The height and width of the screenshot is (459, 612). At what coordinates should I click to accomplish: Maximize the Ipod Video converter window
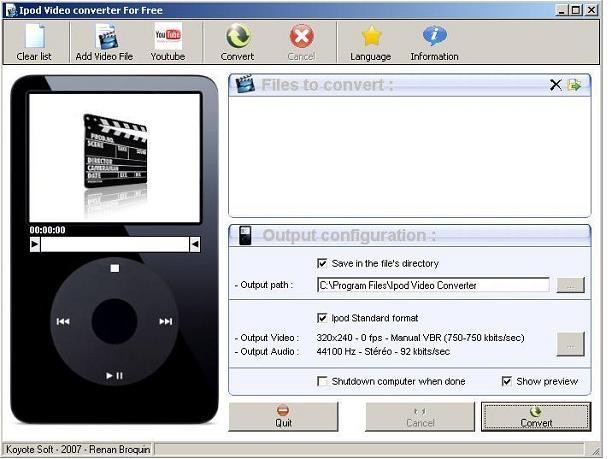pos(576,10)
